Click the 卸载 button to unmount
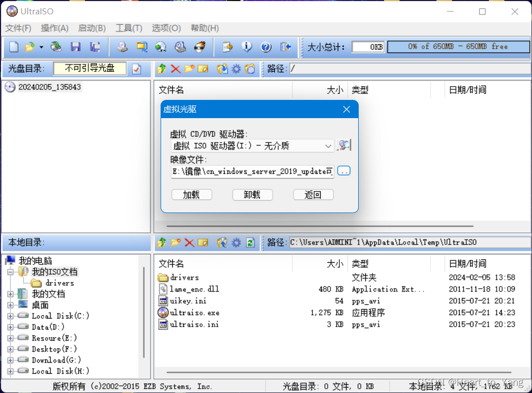 (x=252, y=194)
